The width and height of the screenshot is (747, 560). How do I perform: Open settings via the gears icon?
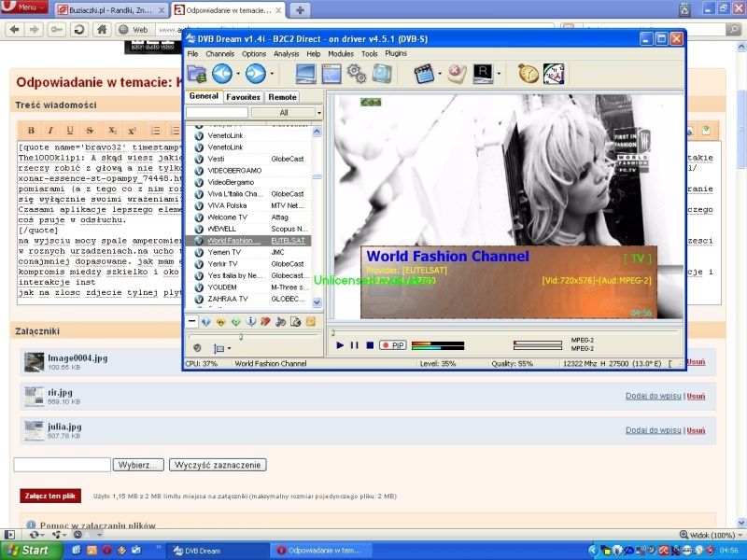click(357, 74)
